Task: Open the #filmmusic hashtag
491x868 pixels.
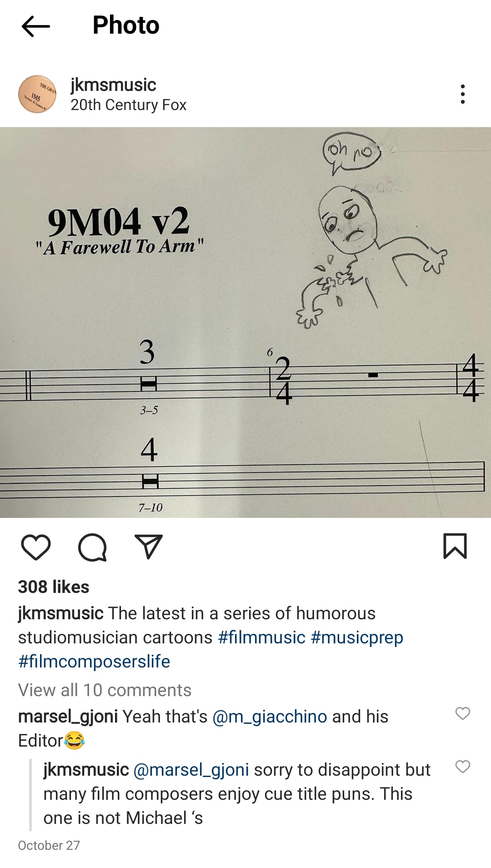Action: pyautogui.click(x=262, y=637)
